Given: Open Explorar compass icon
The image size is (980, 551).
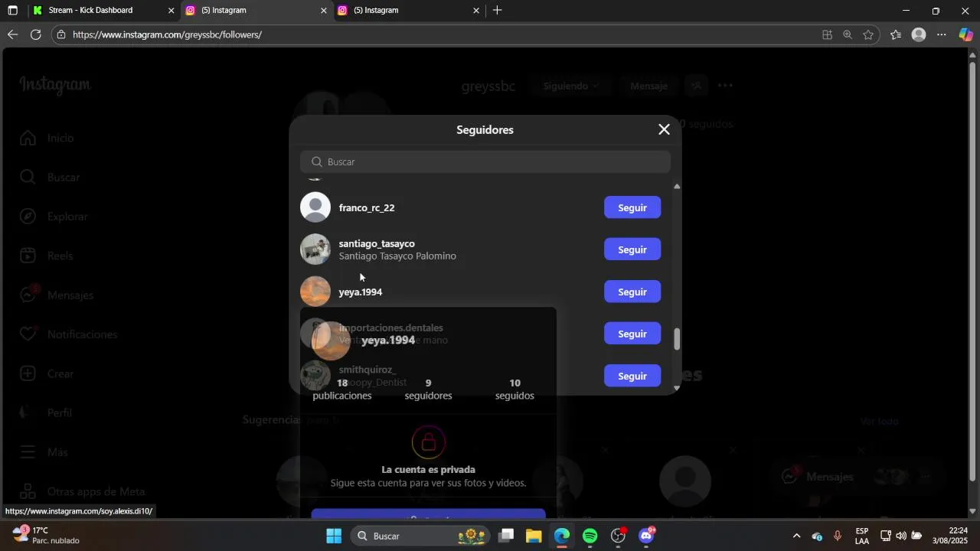Looking at the screenshot, I should click(28, 217).
